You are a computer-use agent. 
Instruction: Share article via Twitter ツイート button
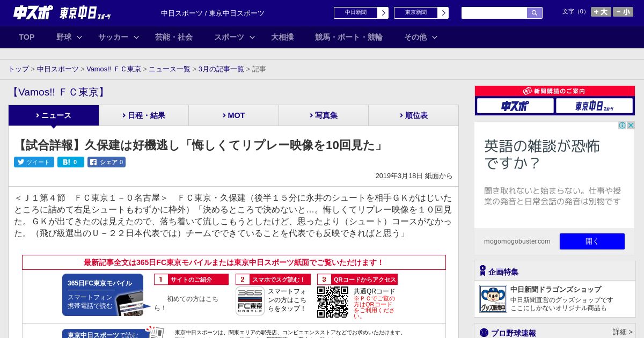coord(34,162)
